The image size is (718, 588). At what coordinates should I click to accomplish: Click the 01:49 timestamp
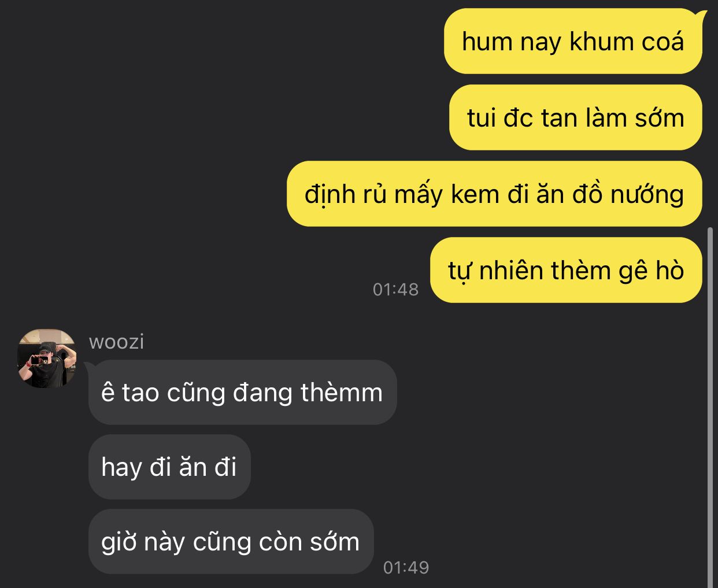point(406,567)
